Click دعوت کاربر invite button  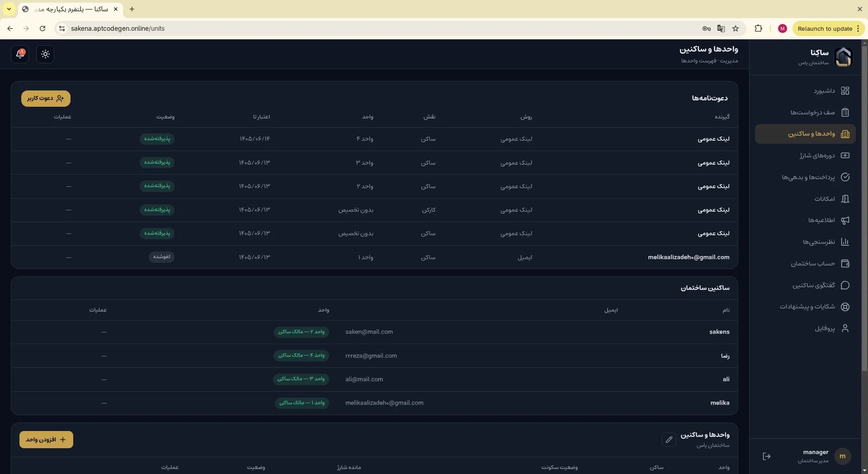(x=46, y=99)
